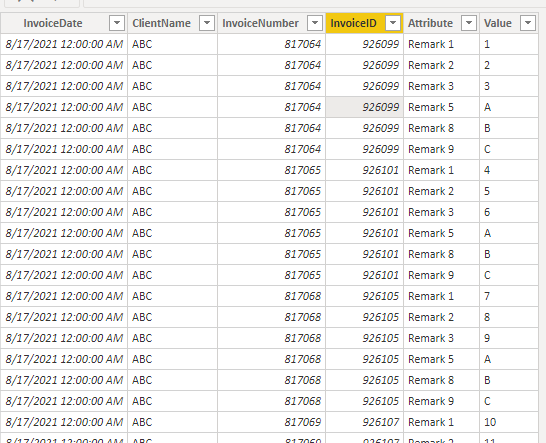Click Value cell showing 5
The height and width of the screenshot is (443, 546).
click(509, 191)
